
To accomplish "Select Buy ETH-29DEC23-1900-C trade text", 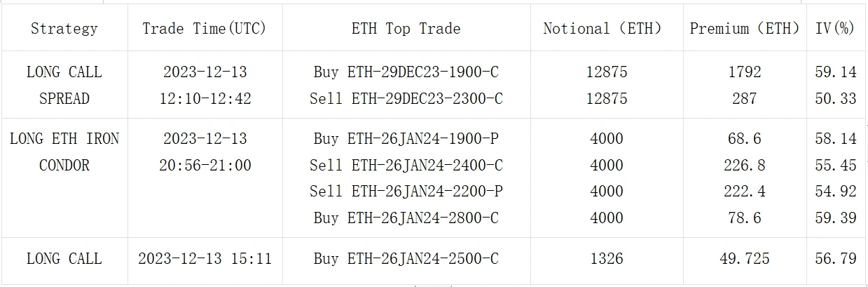I will coord(406,72).
